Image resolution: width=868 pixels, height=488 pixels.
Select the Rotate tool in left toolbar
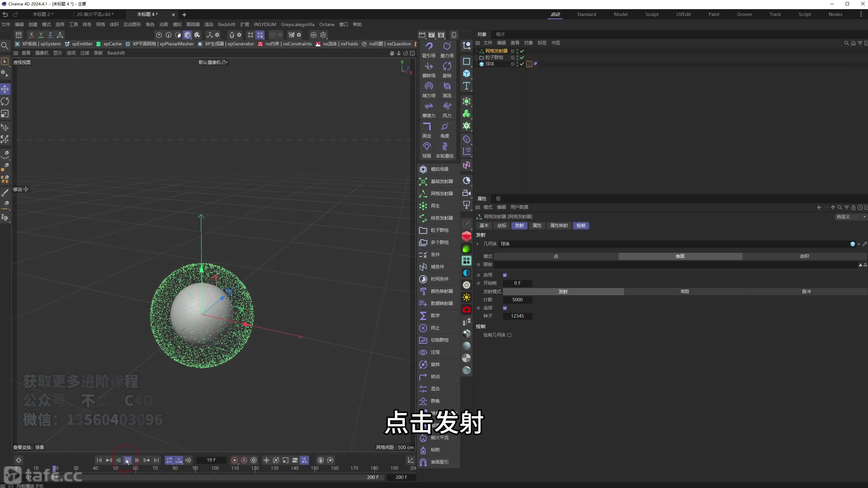click(x=5, y=101)
